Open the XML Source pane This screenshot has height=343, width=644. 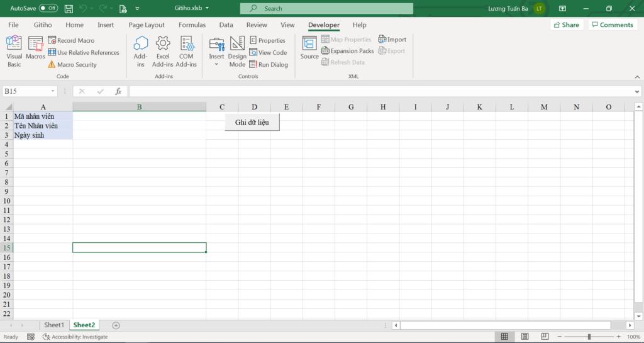pos(309,48)
